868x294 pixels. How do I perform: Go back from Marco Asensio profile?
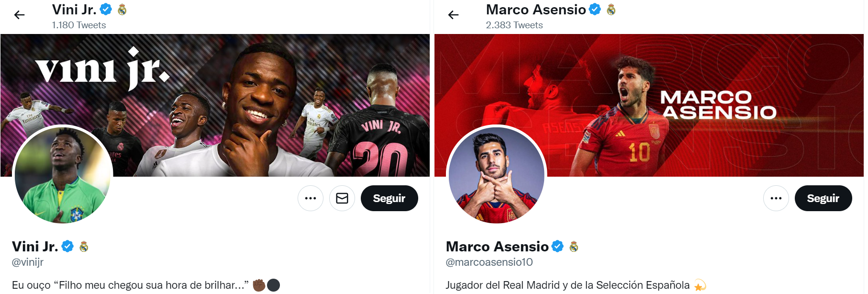click(454, 15)
